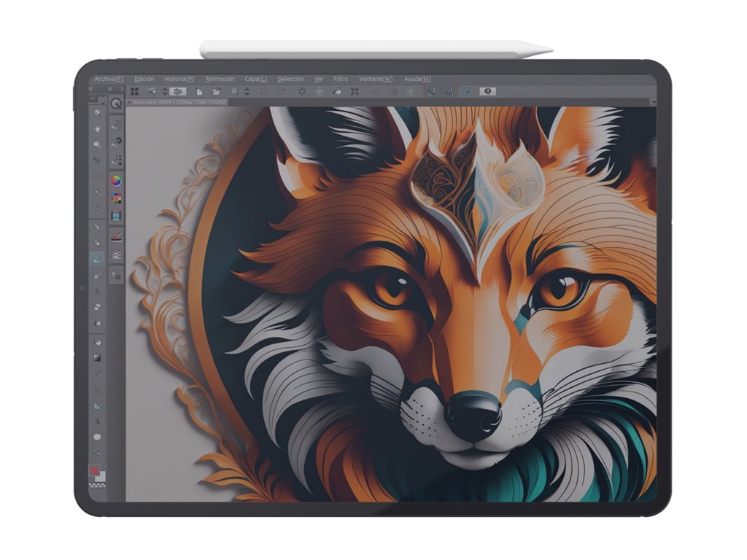The width and height of the screenshot is (747, 560).
Task: Click the Ayuda menu item
Action: tap(417, 79)
